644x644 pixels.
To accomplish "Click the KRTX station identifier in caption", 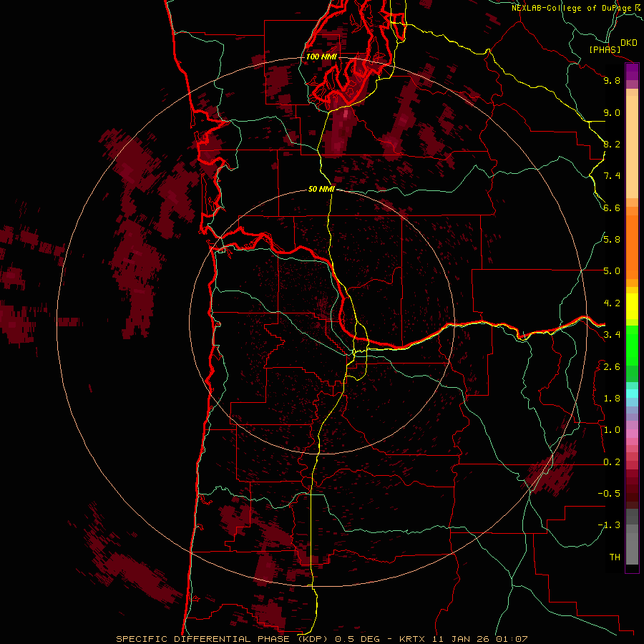I will click(x=413, y=639).
